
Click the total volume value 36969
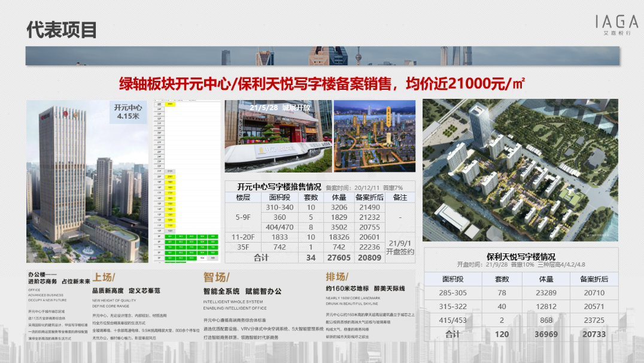point(546,334)
